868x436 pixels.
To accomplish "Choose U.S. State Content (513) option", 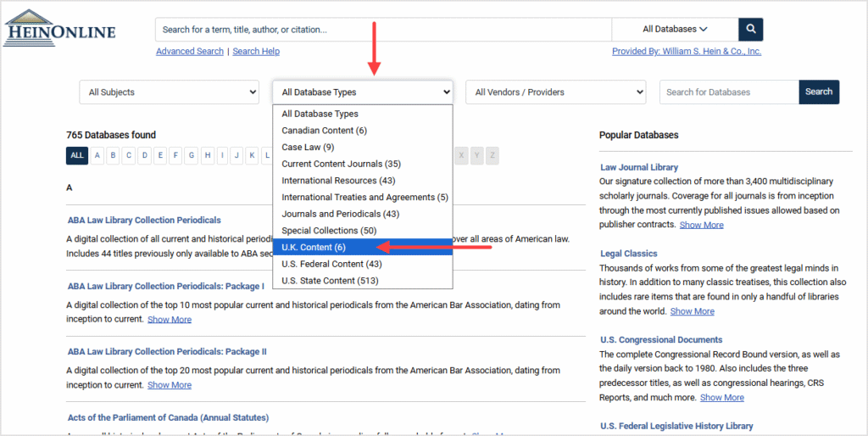I will [363, 280].
